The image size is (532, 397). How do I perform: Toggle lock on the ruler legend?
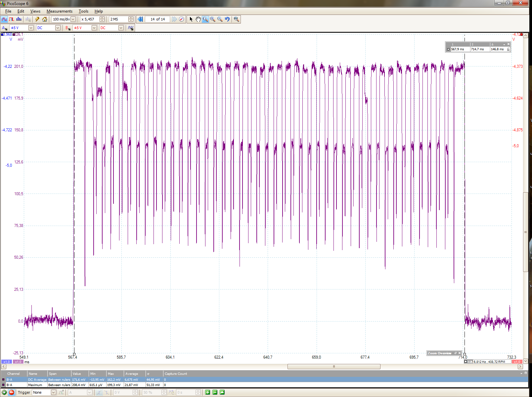coord(508,49)
